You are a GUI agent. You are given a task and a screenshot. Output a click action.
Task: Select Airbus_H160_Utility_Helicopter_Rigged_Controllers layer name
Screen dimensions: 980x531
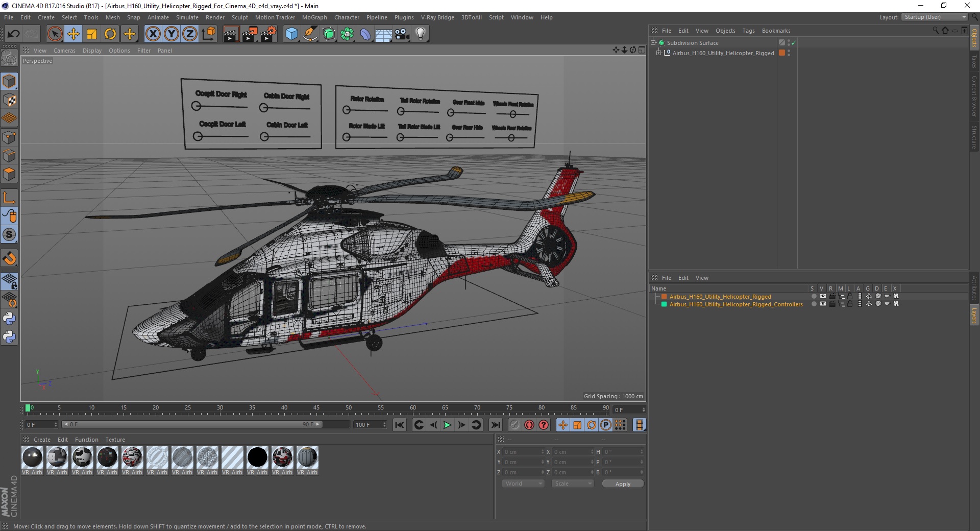[x=736, y=304]
